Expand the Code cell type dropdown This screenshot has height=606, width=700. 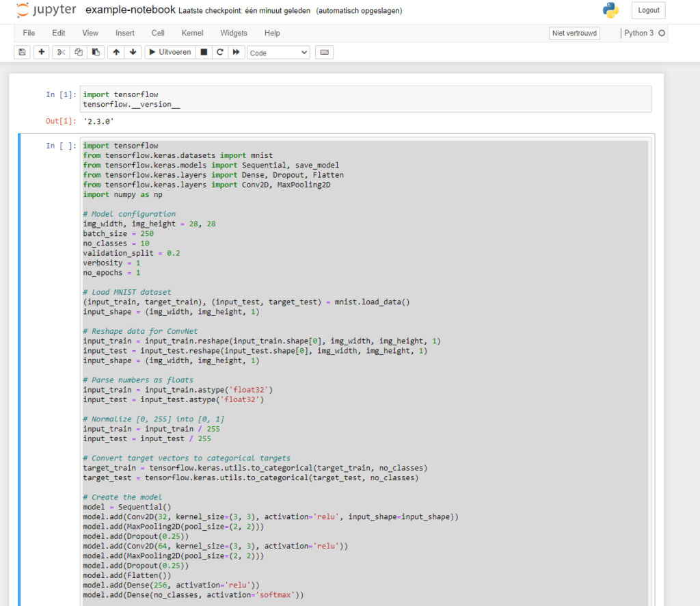click(278, 53)
